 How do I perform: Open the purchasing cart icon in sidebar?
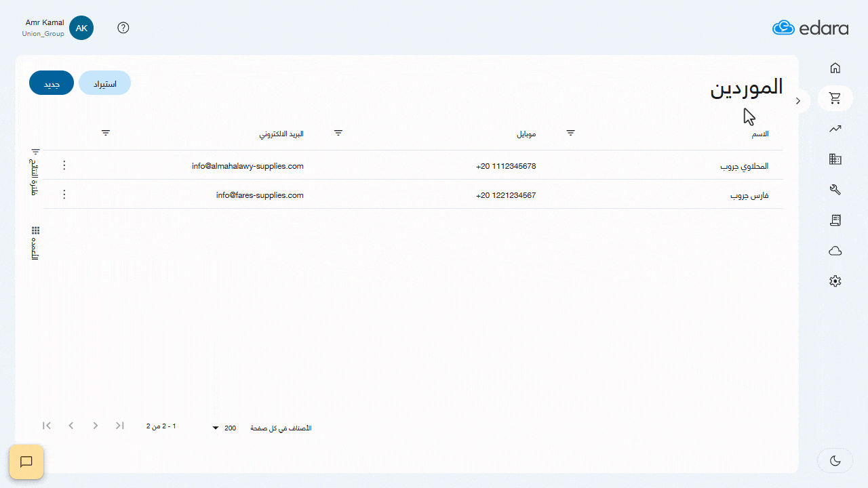(835, 98)
